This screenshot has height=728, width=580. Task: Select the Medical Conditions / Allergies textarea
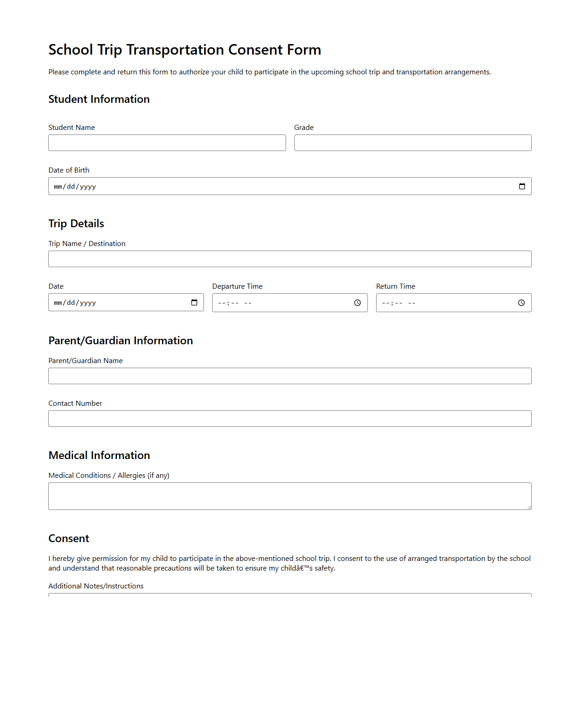click(x=290, y=496)
